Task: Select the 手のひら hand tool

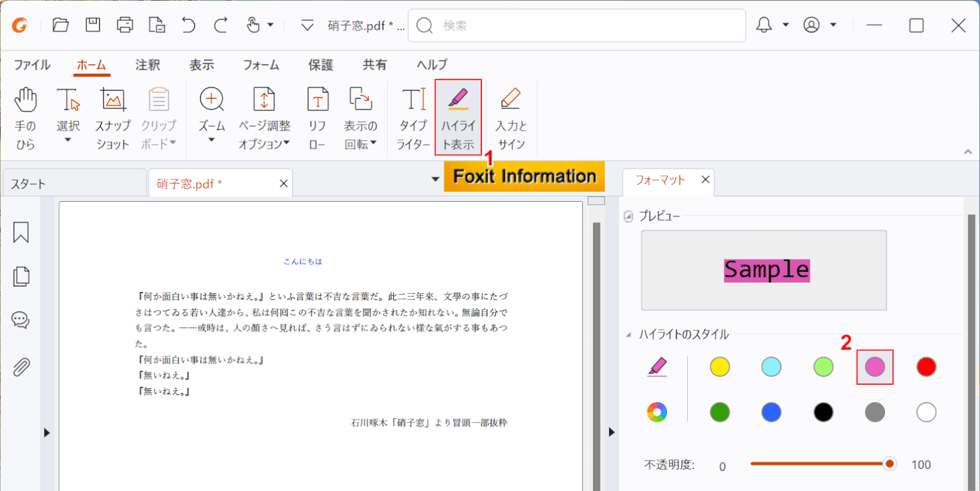Action: (26, 118)
